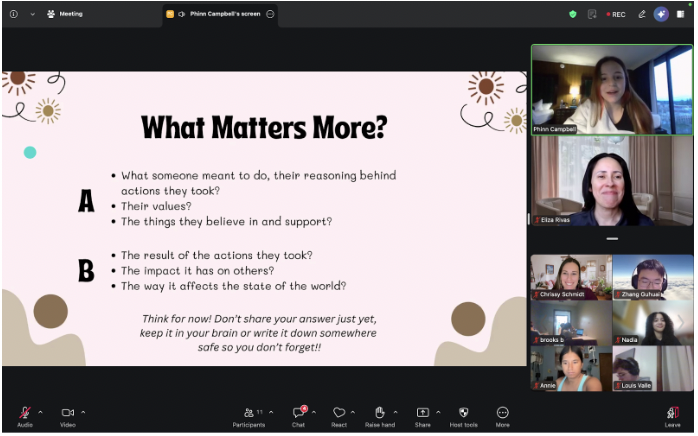Viewport: 698px width, 436px height.
Task: Select Phinn Campbell's video tile
Action: click(613, 90)
